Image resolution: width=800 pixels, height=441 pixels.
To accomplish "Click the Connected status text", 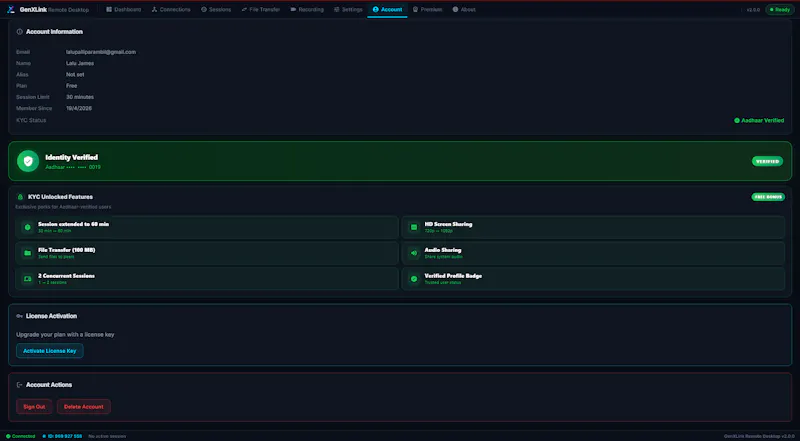I will [23, 436].
